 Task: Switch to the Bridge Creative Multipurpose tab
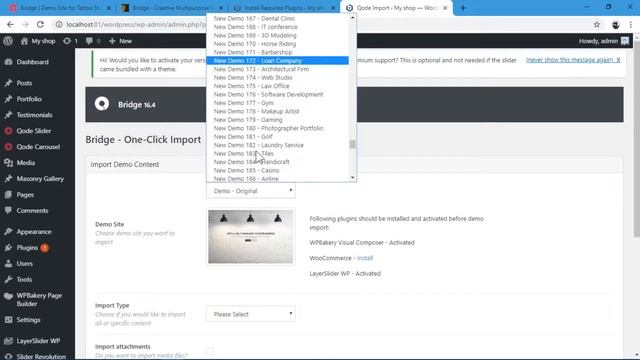coord(171,8)
